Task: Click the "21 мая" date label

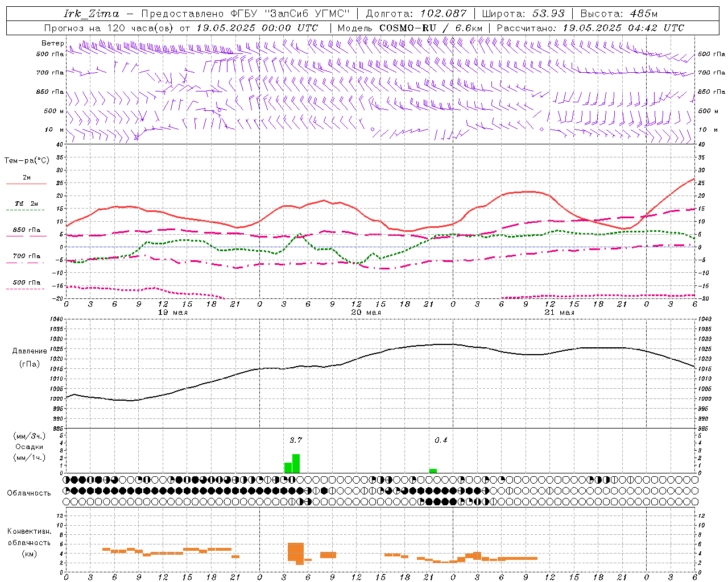Action: (x=559, y=313)
